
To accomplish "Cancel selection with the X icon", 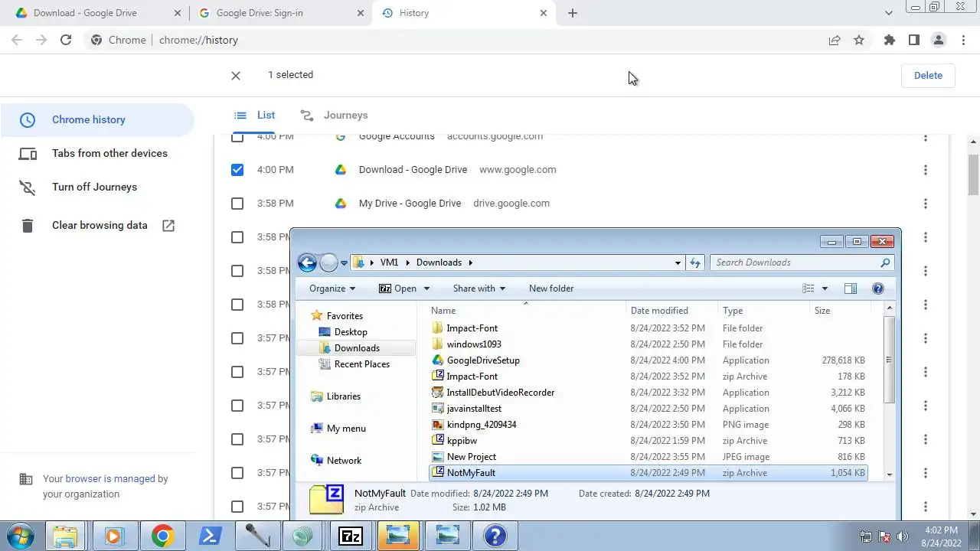I will click(x=236, y=75).
